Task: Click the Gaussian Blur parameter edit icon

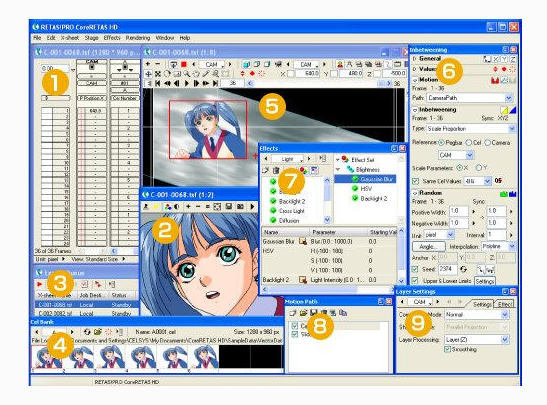Action: (x=303, y=241)
